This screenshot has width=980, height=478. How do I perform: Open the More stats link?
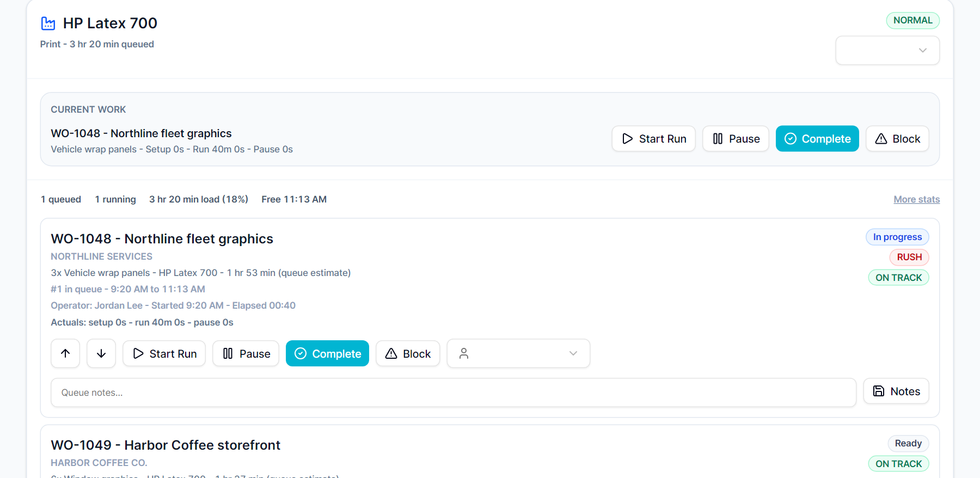point(917,199)
